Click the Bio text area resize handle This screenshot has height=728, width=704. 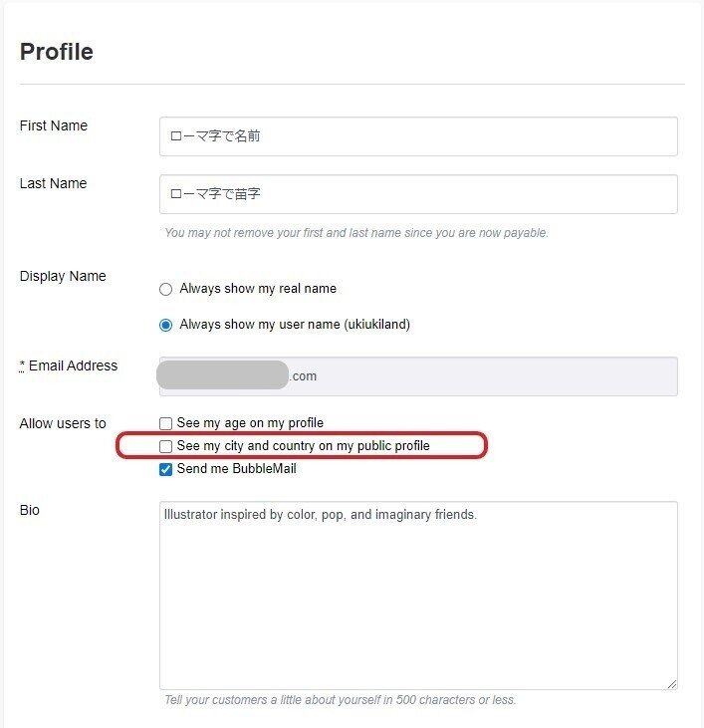[672, 684]
